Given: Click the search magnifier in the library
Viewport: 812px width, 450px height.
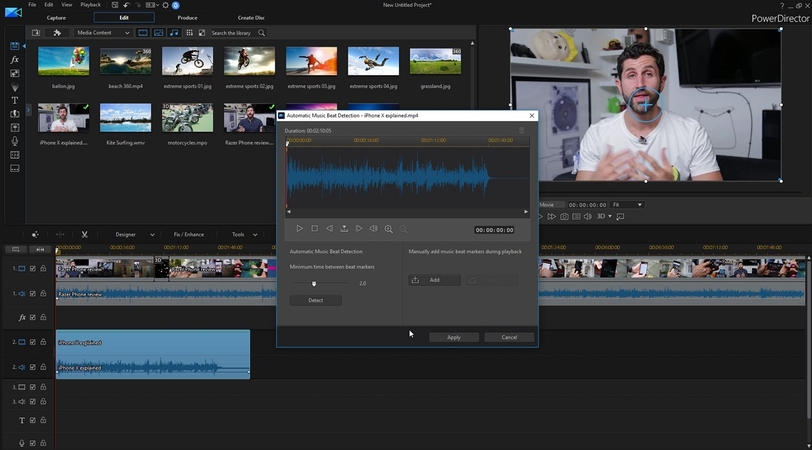Looking at the screenshot, I should tap(262, 33).
